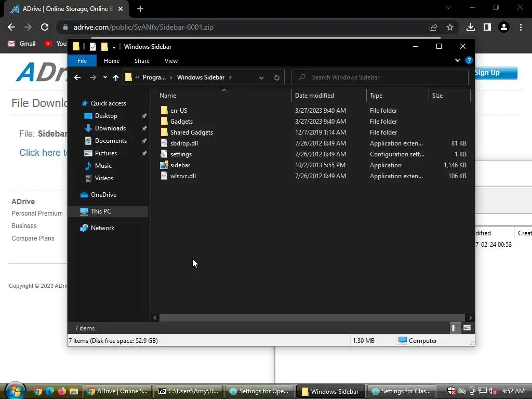The image size is (532, 399).
Task: Refresh the Windows Sidebar folder view
Action: click(x=277, y=77)
